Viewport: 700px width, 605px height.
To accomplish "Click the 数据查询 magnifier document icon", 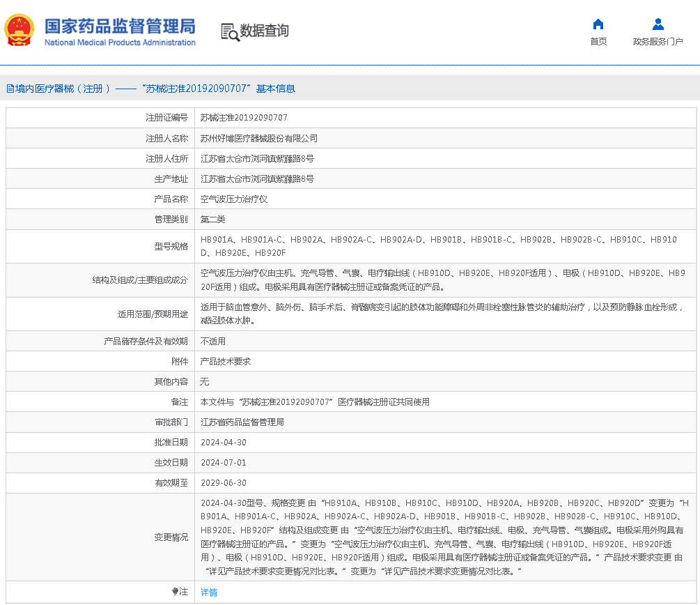I will 229,31.
